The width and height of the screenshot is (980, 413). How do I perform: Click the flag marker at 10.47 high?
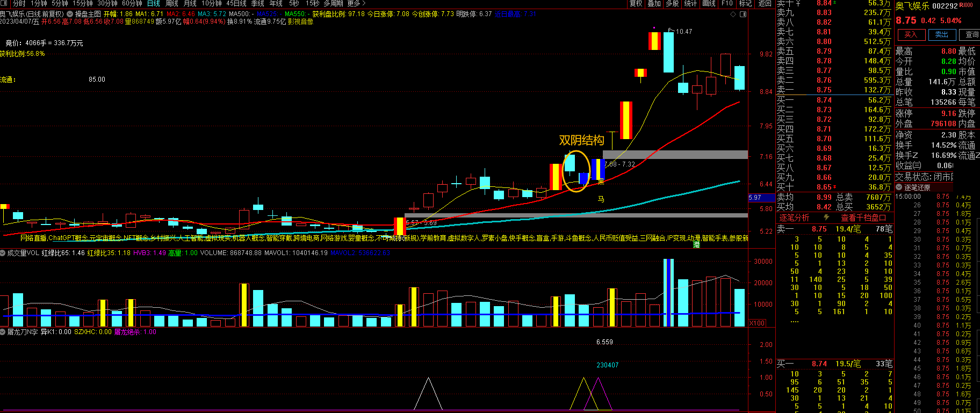click(671, 31)
